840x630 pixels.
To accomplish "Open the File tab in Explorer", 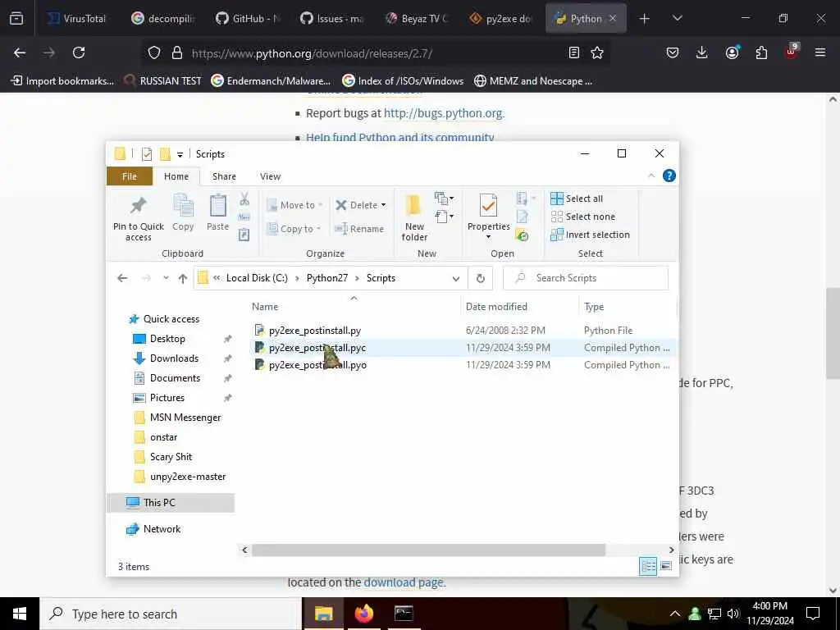I will (129, 176).
